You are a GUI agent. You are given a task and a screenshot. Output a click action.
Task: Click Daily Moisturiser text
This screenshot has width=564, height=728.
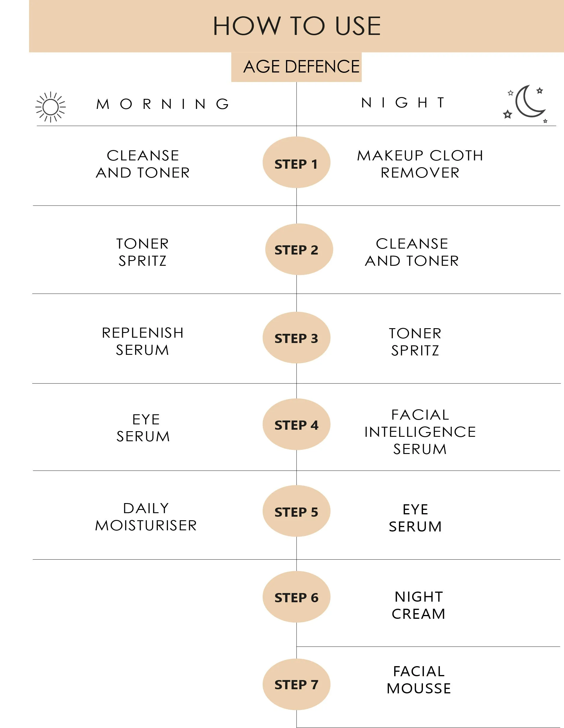146,517
